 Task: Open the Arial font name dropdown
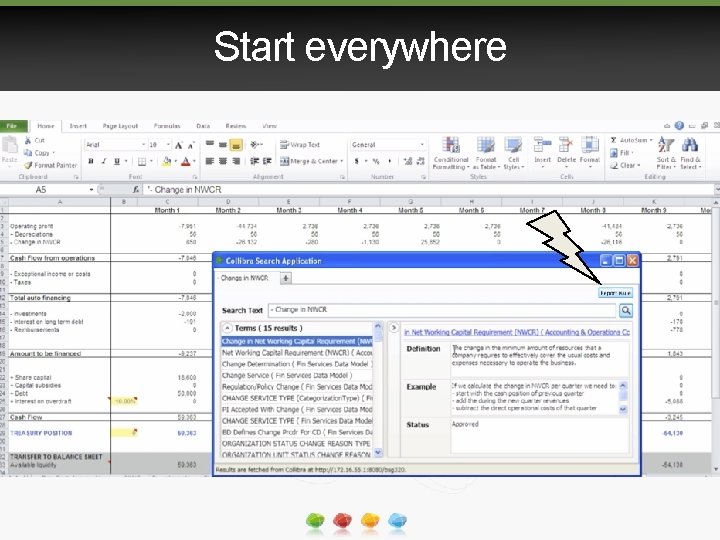tap(143, 145)
